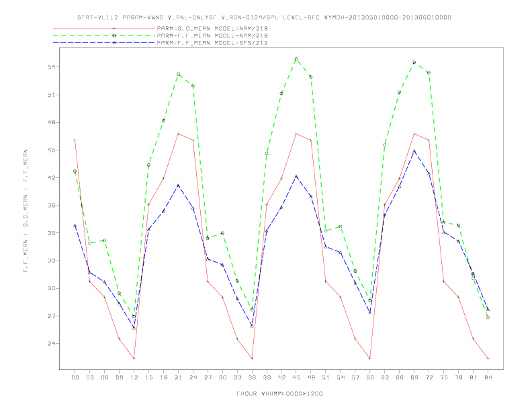Click x-axis forecast hour label 24
The height and width of the screenshot is (411, 532).
point(193,377)
